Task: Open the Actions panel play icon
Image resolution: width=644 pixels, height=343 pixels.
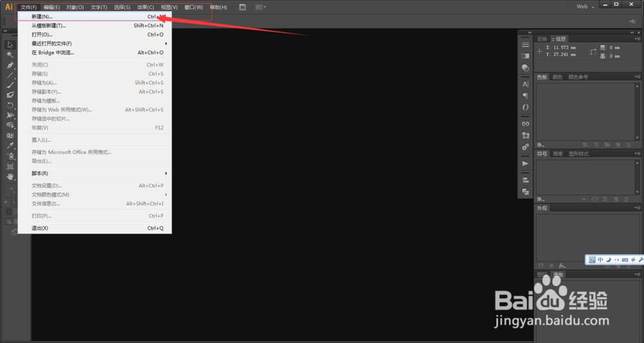Action: pyautogui.click(x=526, y=164)
